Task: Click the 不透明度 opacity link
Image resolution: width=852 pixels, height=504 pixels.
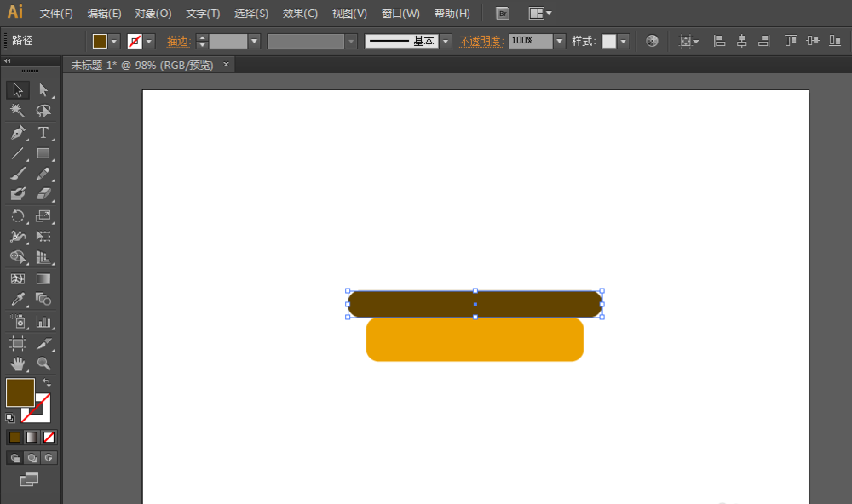Action: (x=481, y=41)
